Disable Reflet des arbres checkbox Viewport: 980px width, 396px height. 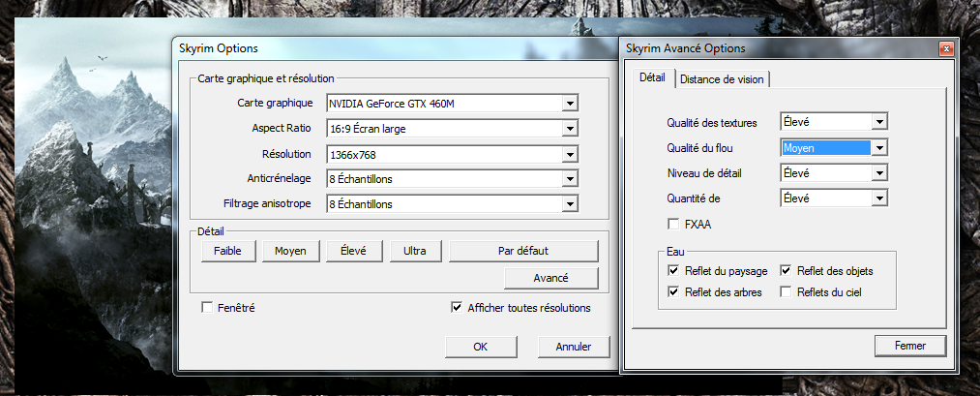pyautogui.click(x=673, y=291)
